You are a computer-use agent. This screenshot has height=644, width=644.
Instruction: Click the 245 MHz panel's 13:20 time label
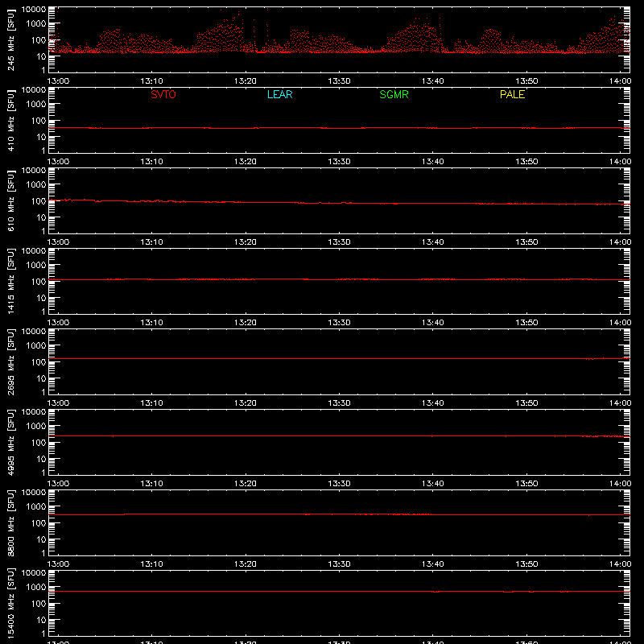tap(246, 81)
